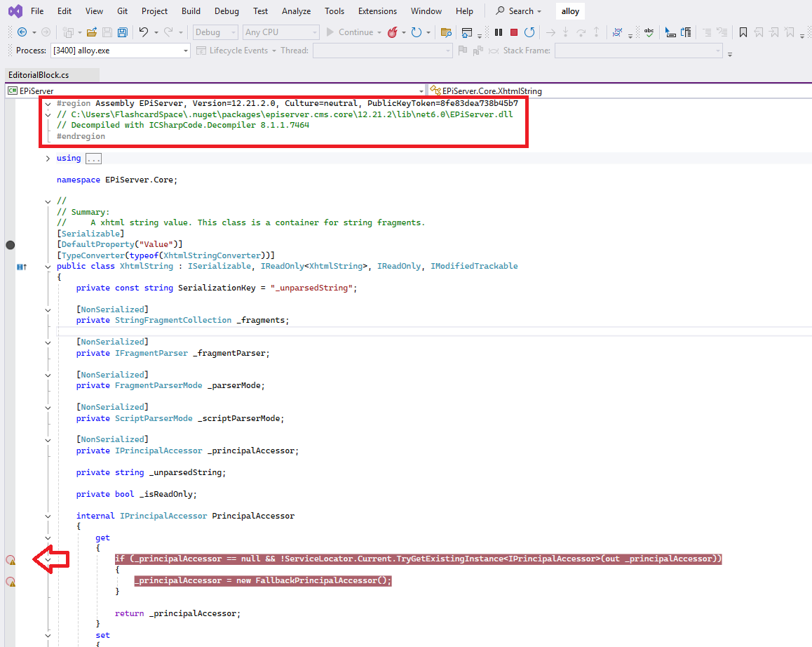Click the Find in Files folder icon
Screen dimensions: 812x647
pos(446,32)
